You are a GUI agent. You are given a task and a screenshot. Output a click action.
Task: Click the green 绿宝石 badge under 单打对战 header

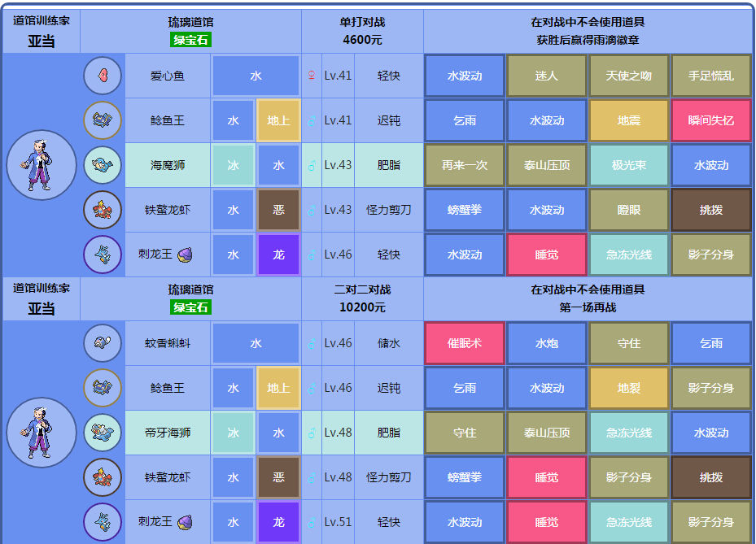click(191, 40)
